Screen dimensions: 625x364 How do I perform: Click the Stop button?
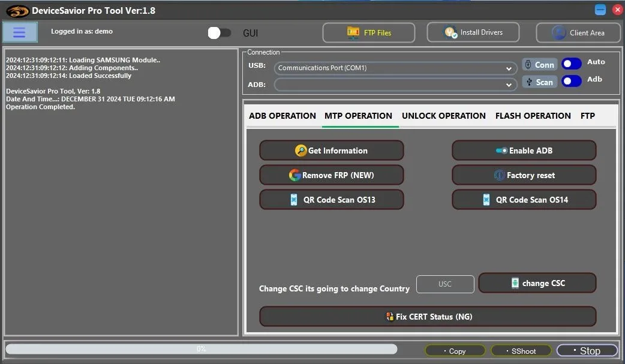coord(587,351)
